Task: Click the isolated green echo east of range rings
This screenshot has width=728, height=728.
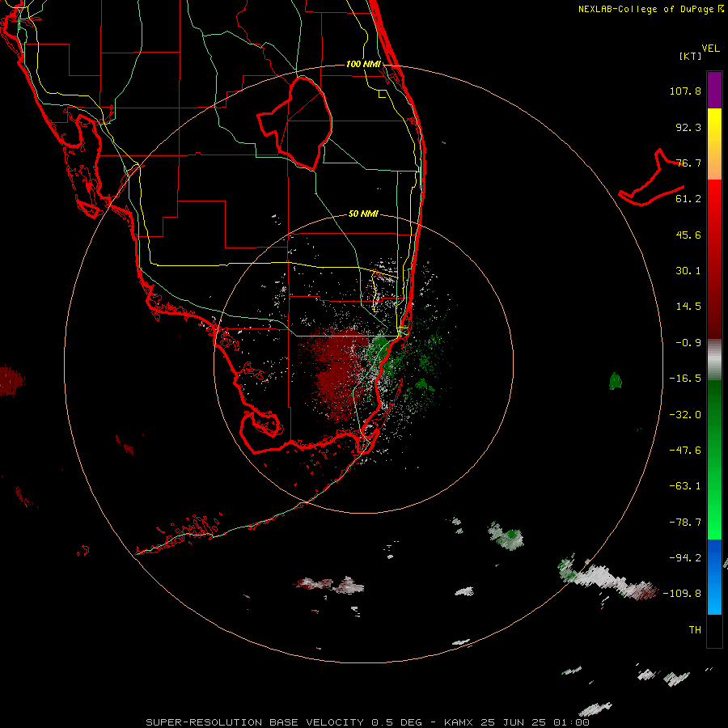Action: (616, 381)
